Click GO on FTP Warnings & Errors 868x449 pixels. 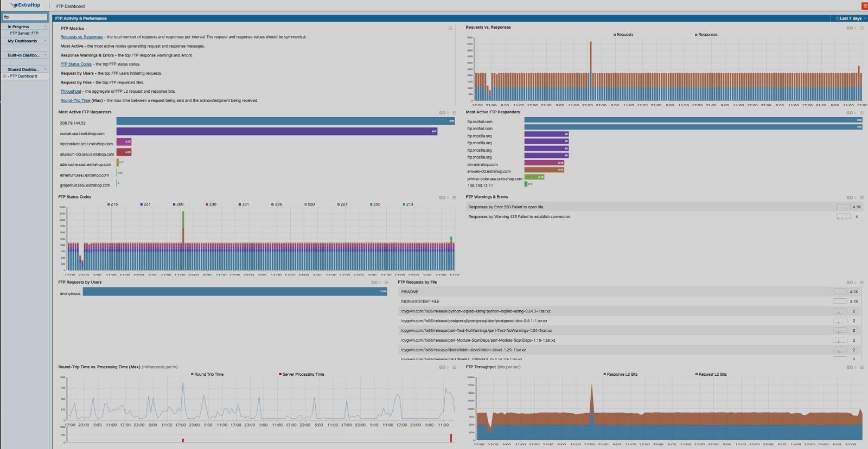[x=851, y=197]
